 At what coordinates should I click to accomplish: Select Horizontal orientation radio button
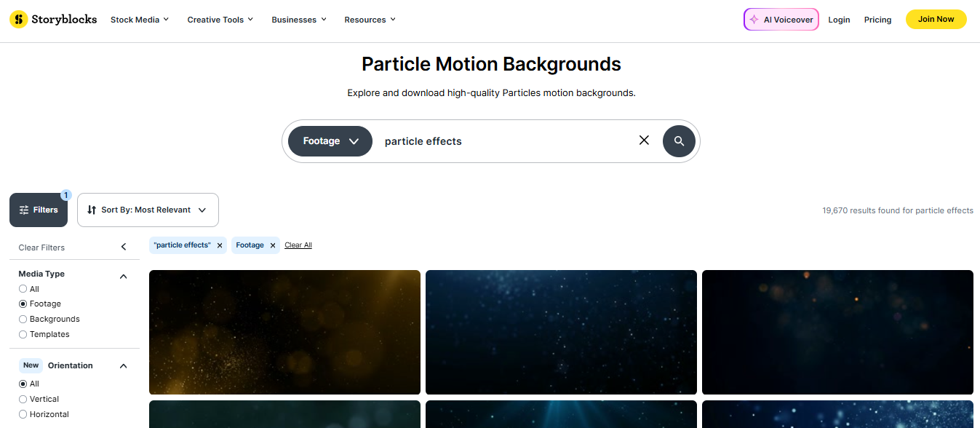click(23, 415)
